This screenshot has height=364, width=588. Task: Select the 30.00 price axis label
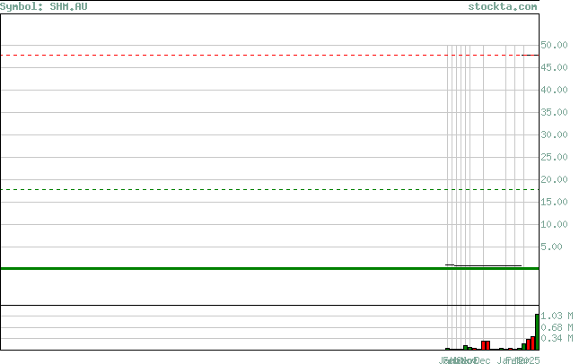coord(554,134)
